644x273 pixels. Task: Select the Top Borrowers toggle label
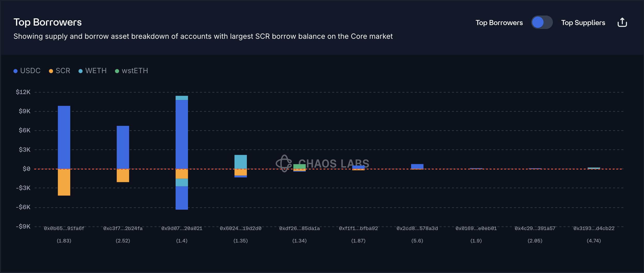point(499,23)
